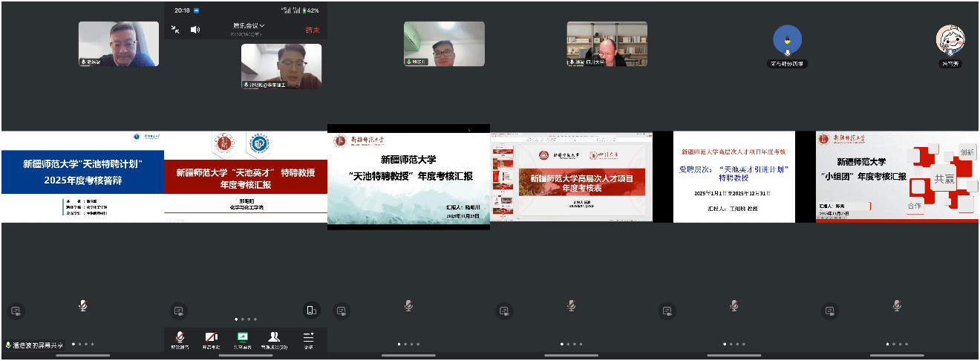Toggle the speaker audio output icon
The image size is (980, 361).
pos(195,30)
